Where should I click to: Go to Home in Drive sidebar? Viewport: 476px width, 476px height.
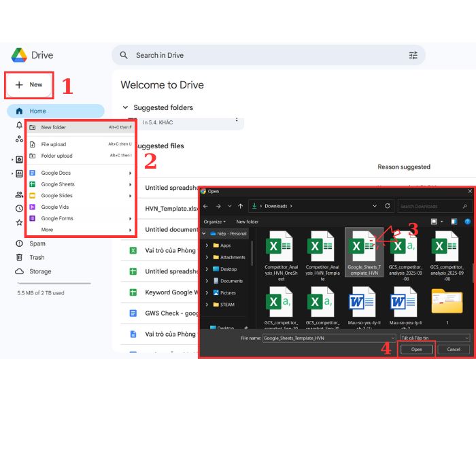click(x=56, y=111)
